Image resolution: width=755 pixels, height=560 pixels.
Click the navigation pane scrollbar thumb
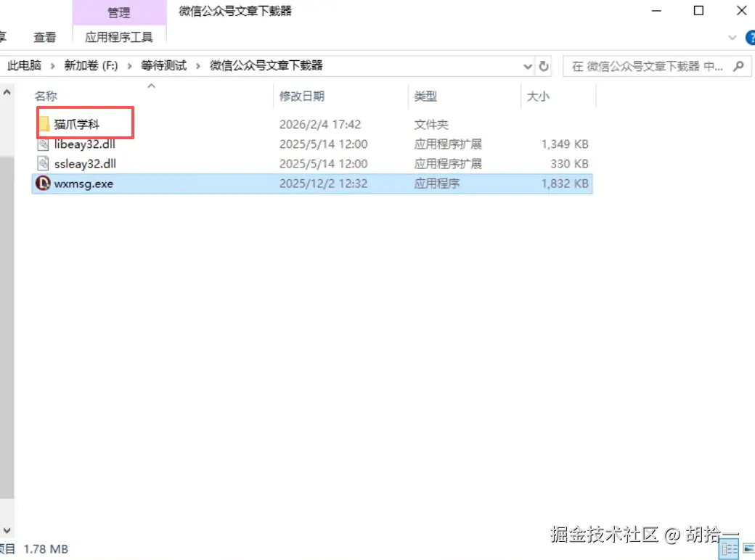click(7, 327)
